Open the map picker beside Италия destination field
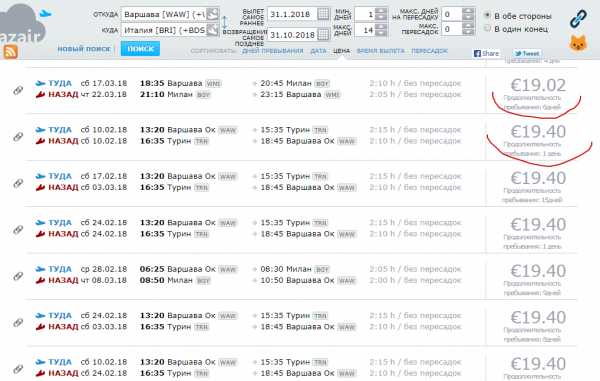Image resolution: width=600 pixels, height=381 pixels. coord(212,29)
